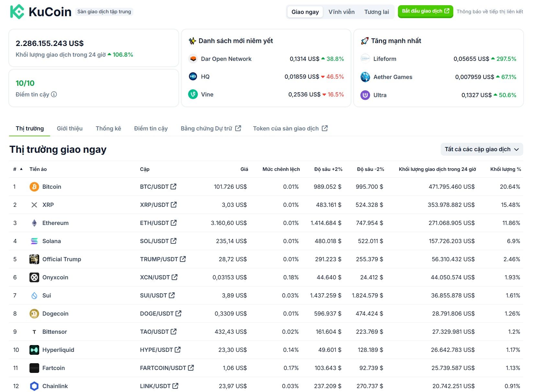This screenshot has height=392, width=543.
Task: Open the Aether Games listing name
Action: click(393, 77)
